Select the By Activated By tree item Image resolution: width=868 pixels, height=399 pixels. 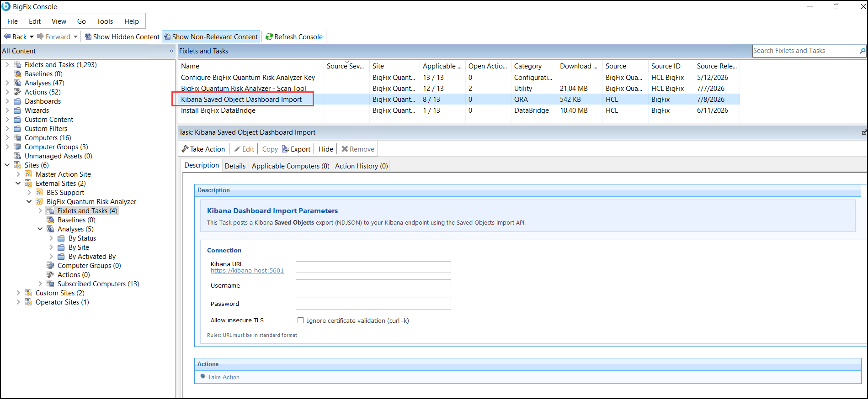(x=92, y=257)
